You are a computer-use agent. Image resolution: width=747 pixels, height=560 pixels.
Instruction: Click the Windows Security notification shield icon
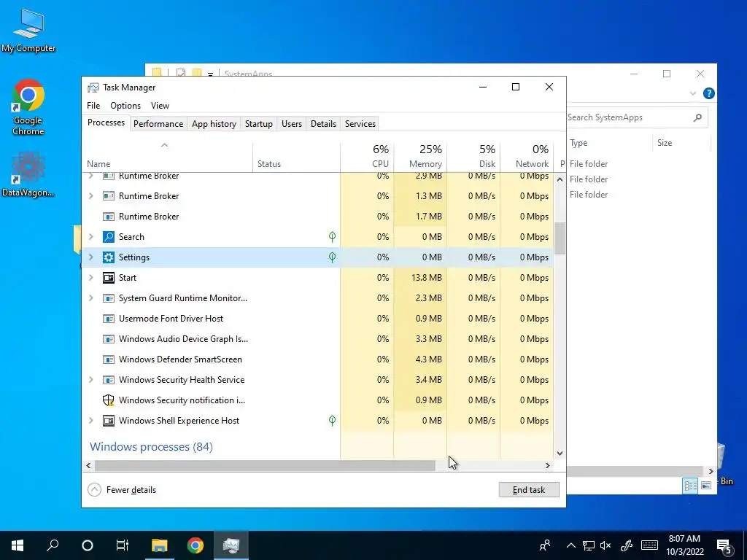point(109,400)
